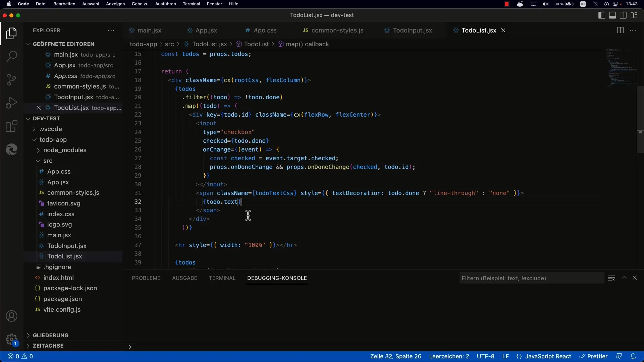Viewport: 644px width, 362px height.
Task: Open the Search view in activity bar
Action: (x=11, y=56)
